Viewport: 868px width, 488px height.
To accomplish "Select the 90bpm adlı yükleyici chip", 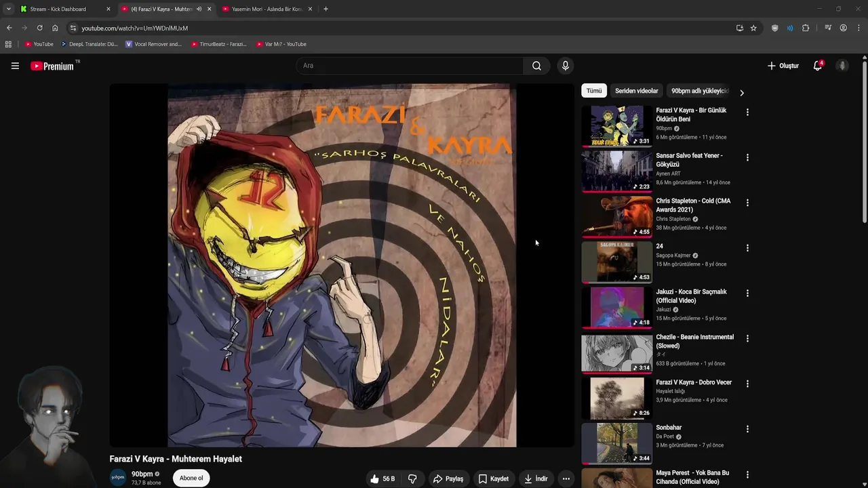I will coord(698,91).
